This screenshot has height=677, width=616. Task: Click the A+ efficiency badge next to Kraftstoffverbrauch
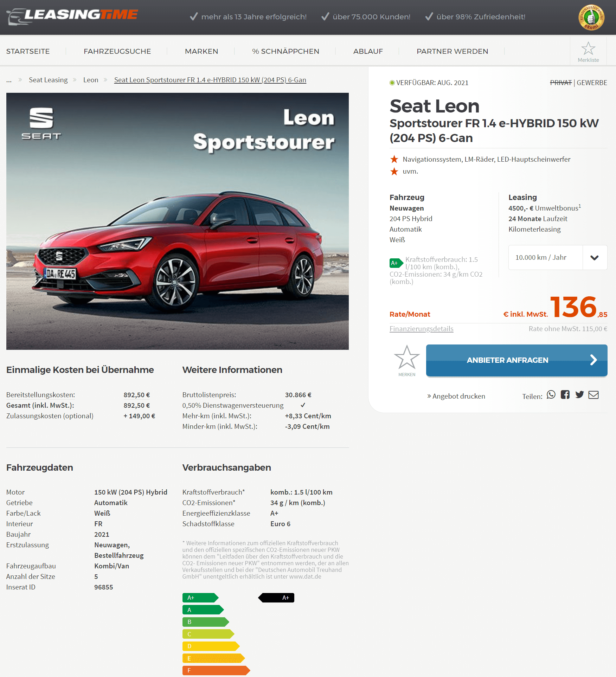pos(396,263)
